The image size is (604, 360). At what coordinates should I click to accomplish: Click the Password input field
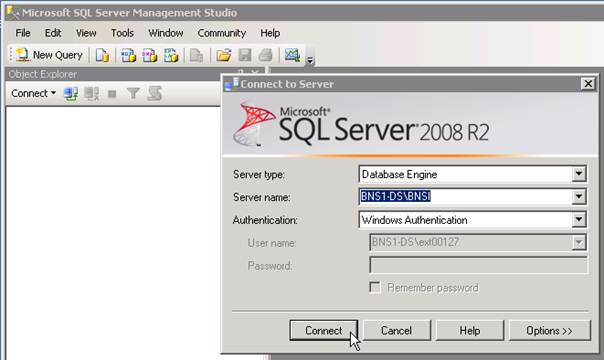(478, 265)
